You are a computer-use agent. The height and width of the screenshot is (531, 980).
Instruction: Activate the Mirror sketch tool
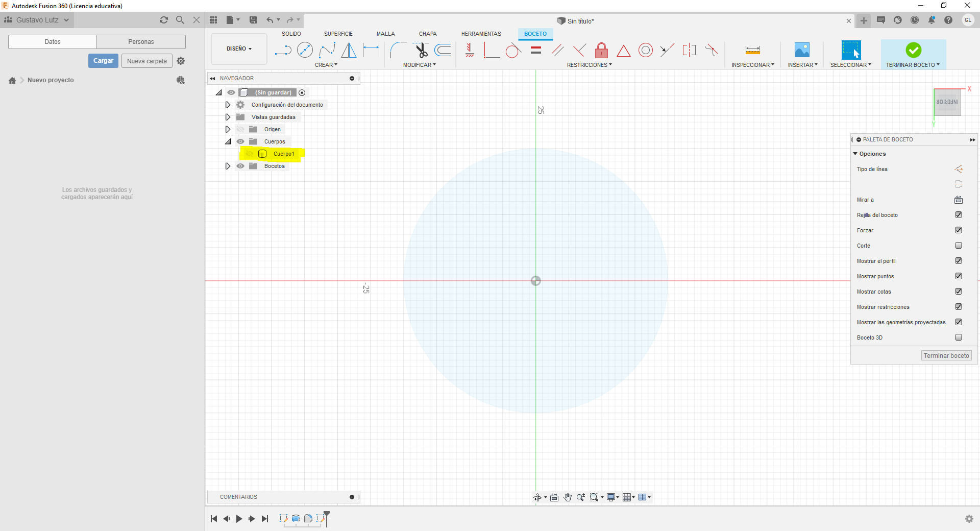point(349,50)
